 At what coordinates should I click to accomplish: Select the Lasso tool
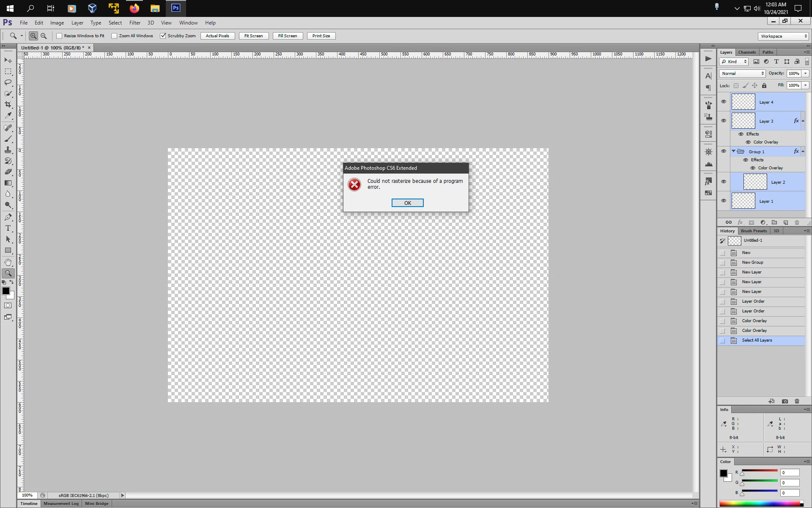click(8, 83)
